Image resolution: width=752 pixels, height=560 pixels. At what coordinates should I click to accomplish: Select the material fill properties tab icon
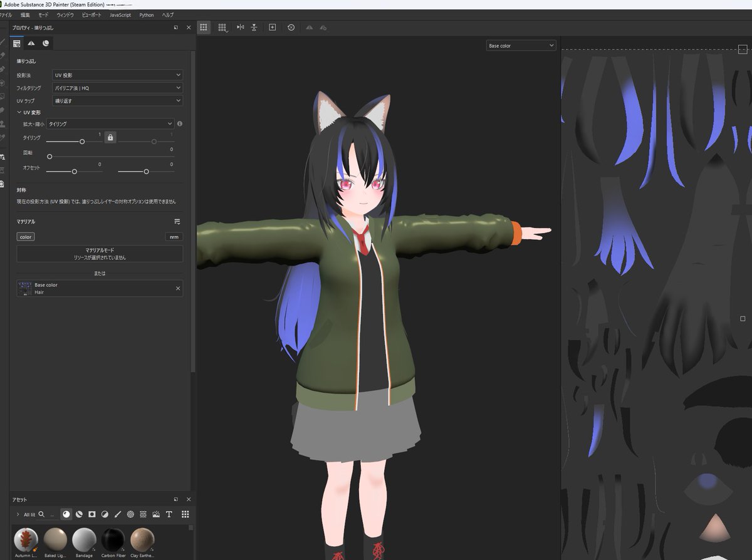click(x=16, y=43)
